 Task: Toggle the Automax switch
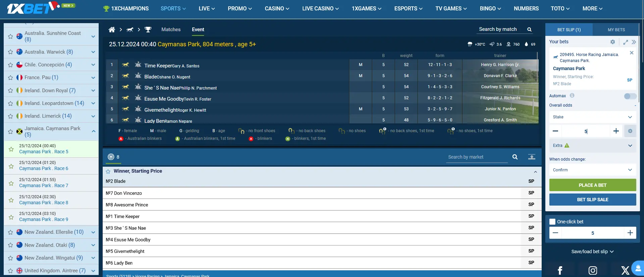point(630,96)
